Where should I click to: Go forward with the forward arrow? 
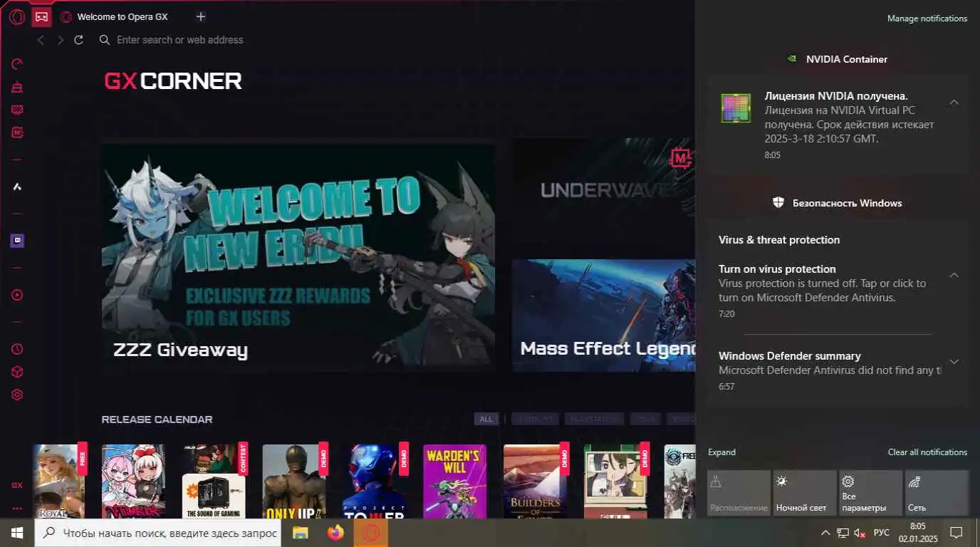tap(60, 40)
